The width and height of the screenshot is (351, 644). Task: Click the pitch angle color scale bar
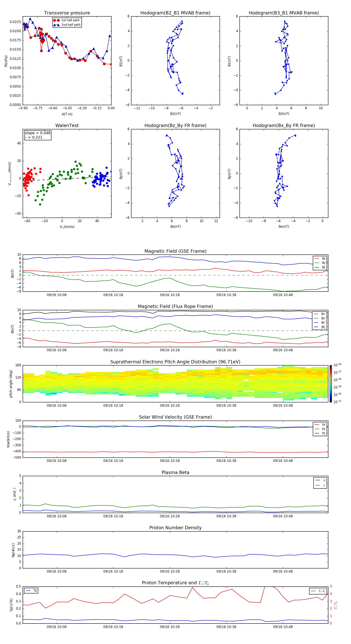pyautogui.click(x=331, y=384)
